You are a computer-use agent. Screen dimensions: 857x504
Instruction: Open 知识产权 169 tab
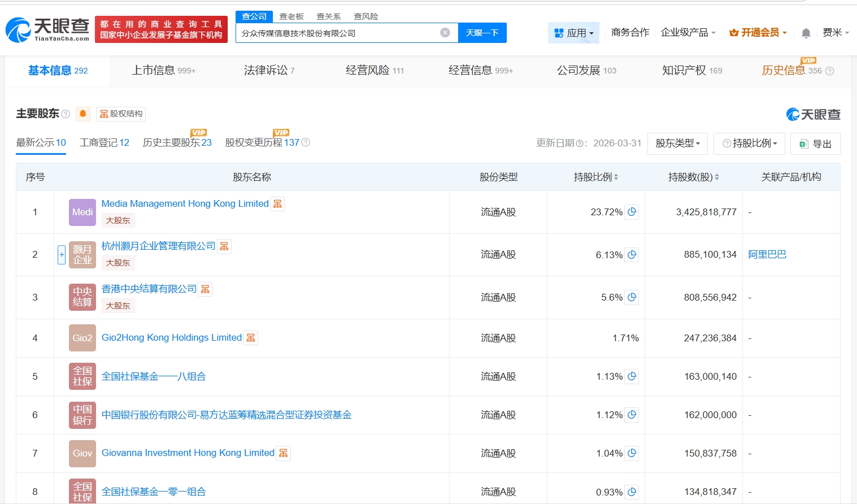click(x=692, y=71)
